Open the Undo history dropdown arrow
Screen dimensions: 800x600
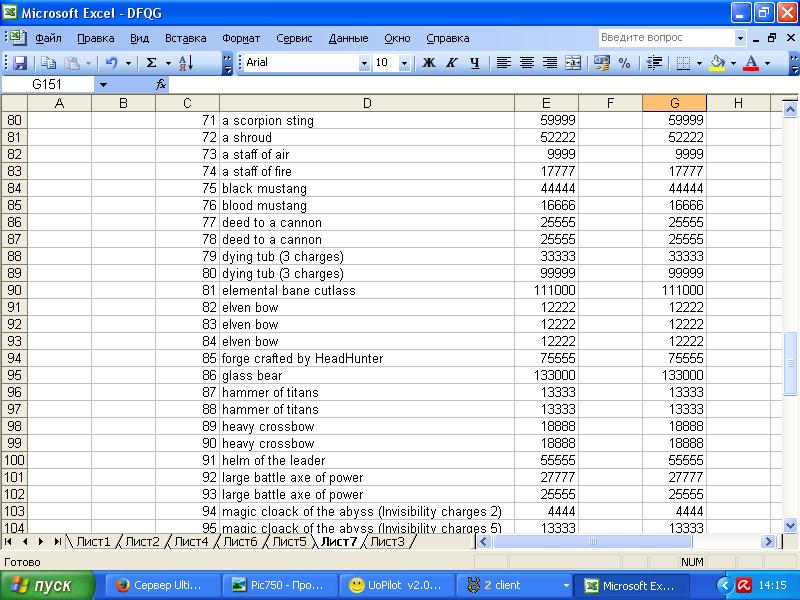point(128,63)
